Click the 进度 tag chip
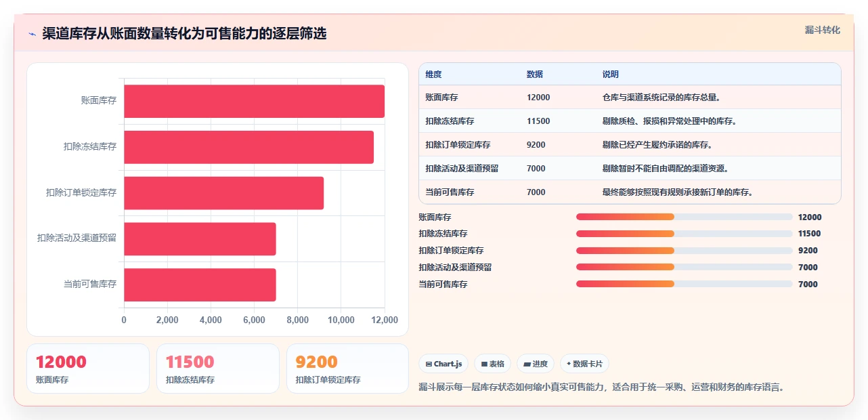 [x=536, y=364]
